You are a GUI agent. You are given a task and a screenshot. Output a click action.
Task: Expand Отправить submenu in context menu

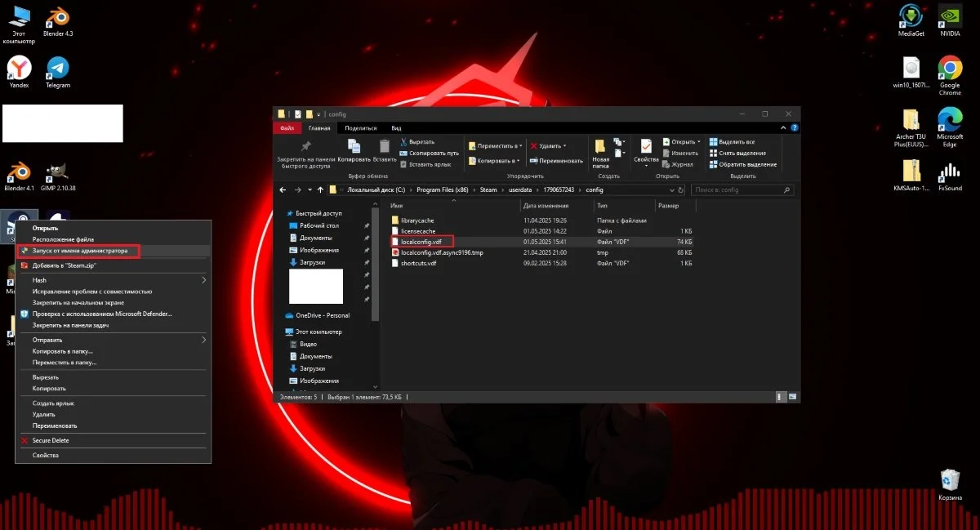pyautogui.click(x=113, y=339)
